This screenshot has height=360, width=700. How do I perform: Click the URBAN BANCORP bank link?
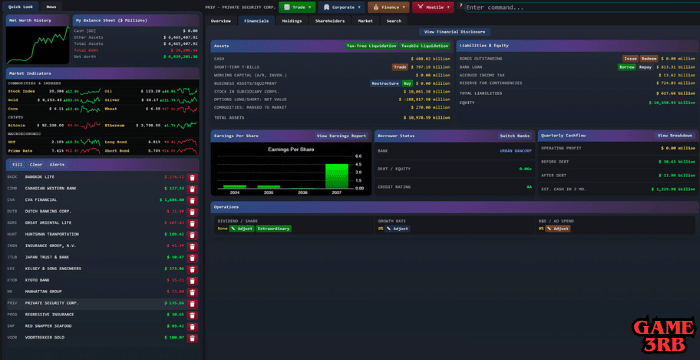[x=516, y=151]
